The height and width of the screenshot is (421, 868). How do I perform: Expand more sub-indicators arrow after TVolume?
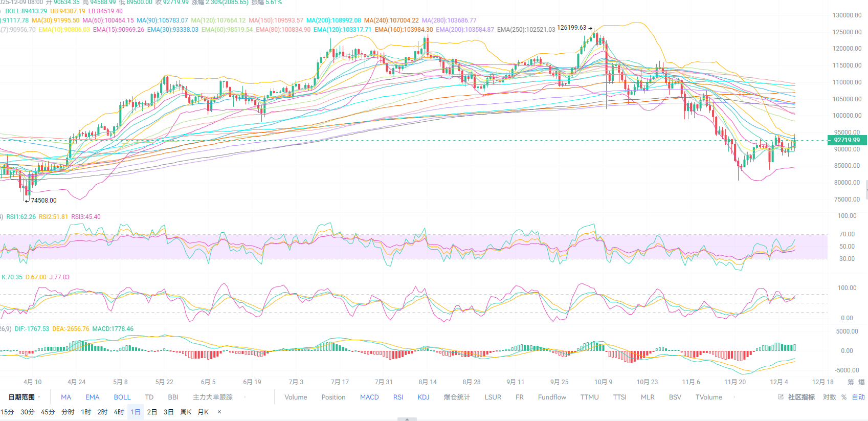(735, 397)
